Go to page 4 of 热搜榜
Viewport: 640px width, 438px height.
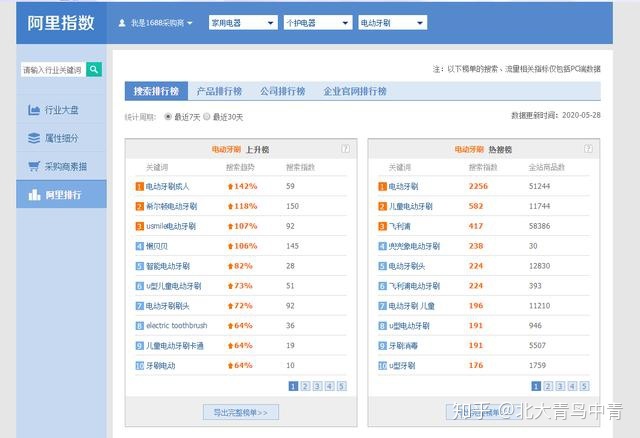(572, 386)
